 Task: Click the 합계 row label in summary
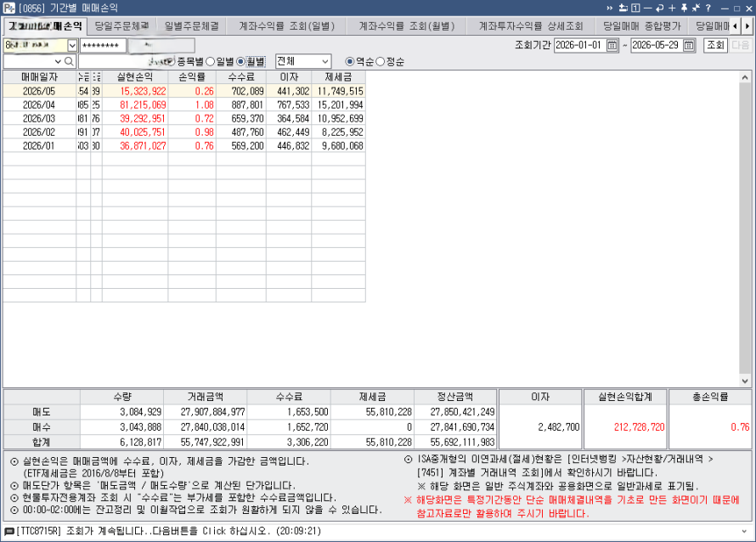coord(42,443)
